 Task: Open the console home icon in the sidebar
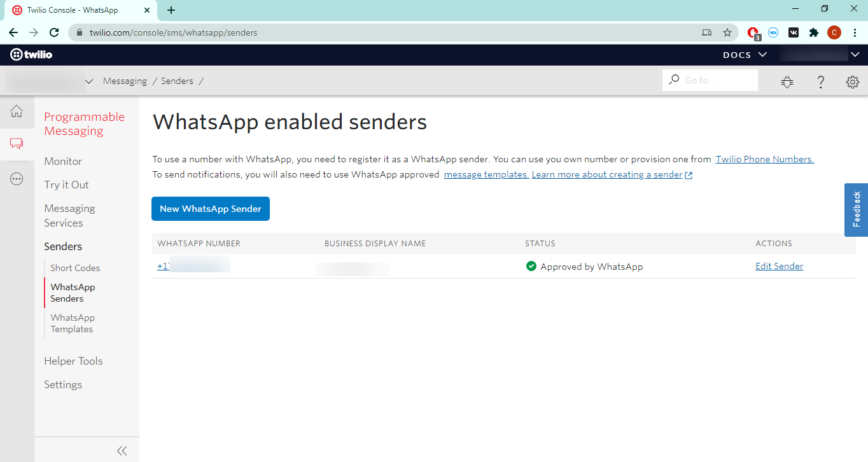pos(17,111)
